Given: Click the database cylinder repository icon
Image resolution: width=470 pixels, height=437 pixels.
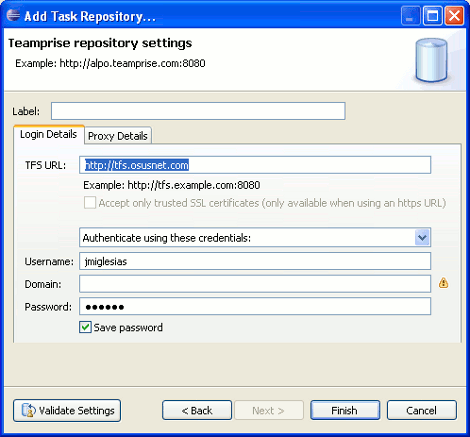Looking at the screenshot, I should coord(431,60).
